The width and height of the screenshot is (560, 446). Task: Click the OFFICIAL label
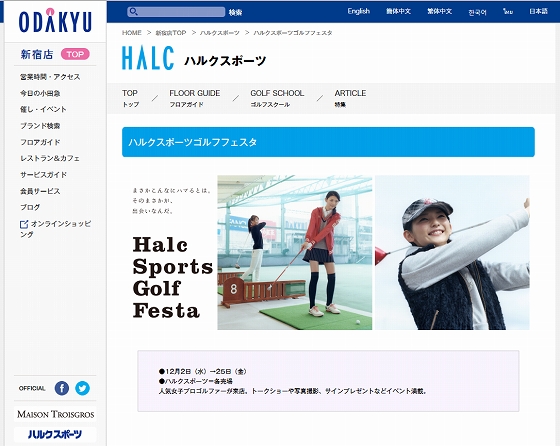click(32, 388)
